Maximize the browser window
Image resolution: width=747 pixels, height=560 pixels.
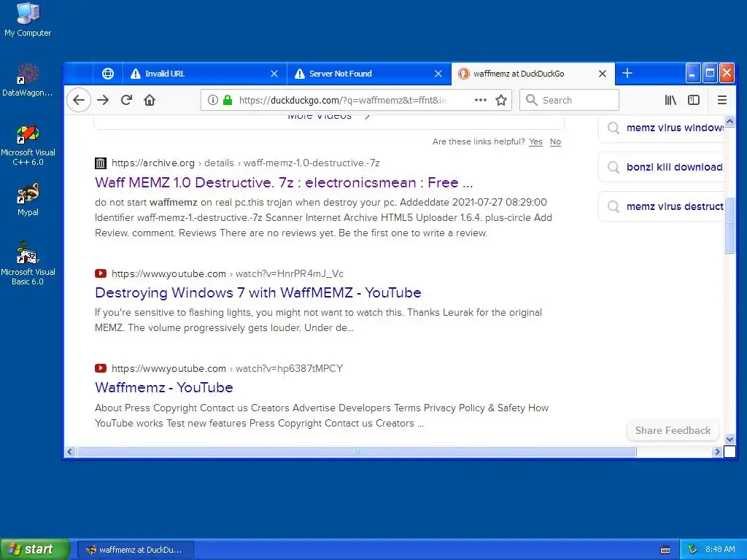point(710,74)
